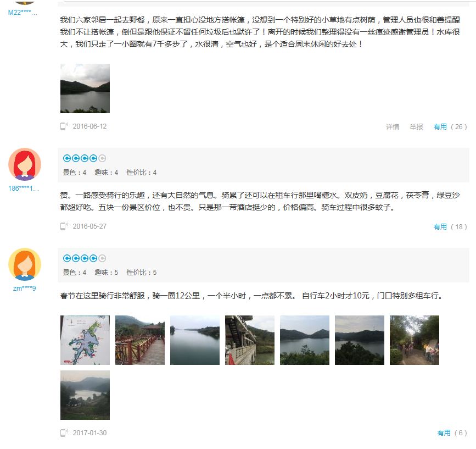Open the map thumbnail in zm****9's review
Screen dimensions: 476x449
pyautogui.click(x=85, y=340)
